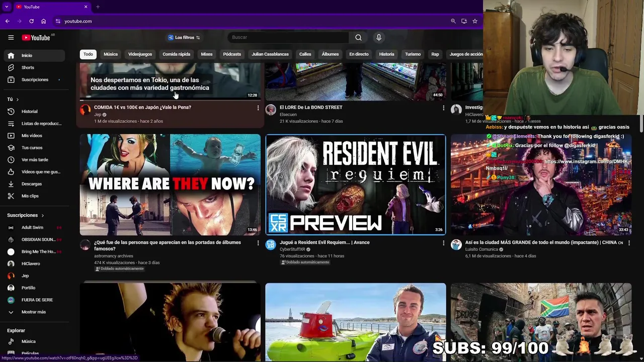Click inside the Buscar search field
Image resolution: width=644 pixels, height=362 pixels.
point(288,37)
